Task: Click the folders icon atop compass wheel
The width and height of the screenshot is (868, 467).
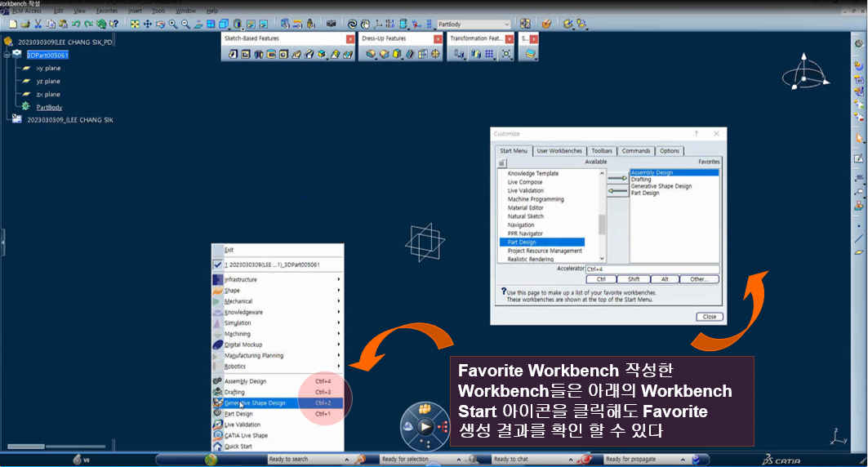Action: 425,408
